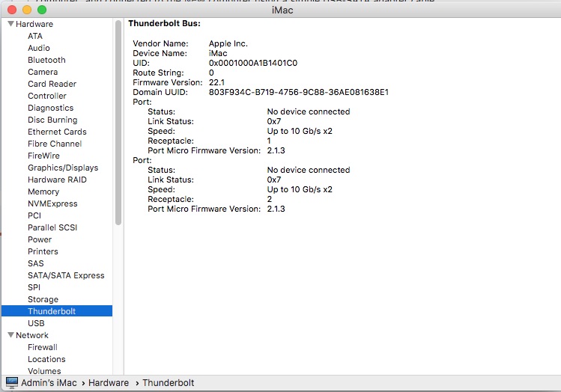Open NVMExpress hardware entry
This screenshot has height=392, width=561.
click(52, 203)
